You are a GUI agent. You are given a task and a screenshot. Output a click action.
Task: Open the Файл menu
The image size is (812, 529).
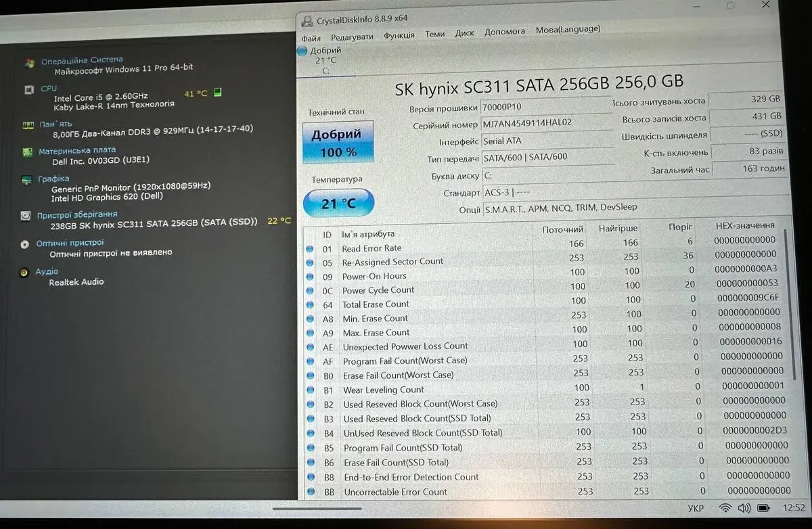(311, 38)
